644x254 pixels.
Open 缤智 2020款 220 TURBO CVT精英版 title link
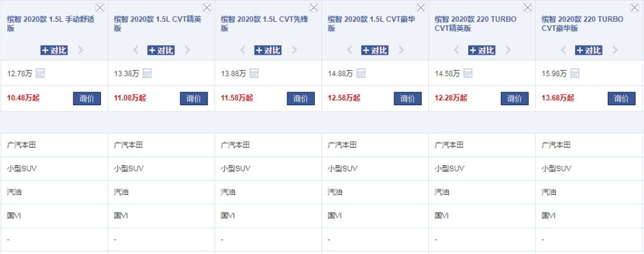tap(476, 24)
